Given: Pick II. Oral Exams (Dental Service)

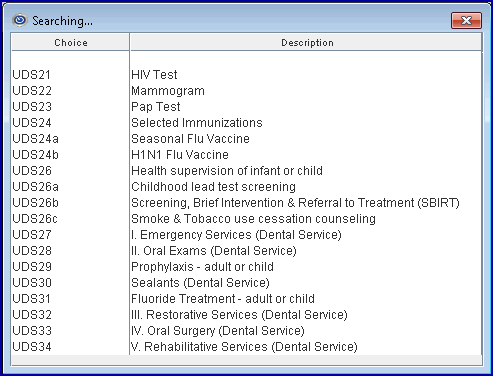Looking at the screenshot, I should click(x=214, y=251).
